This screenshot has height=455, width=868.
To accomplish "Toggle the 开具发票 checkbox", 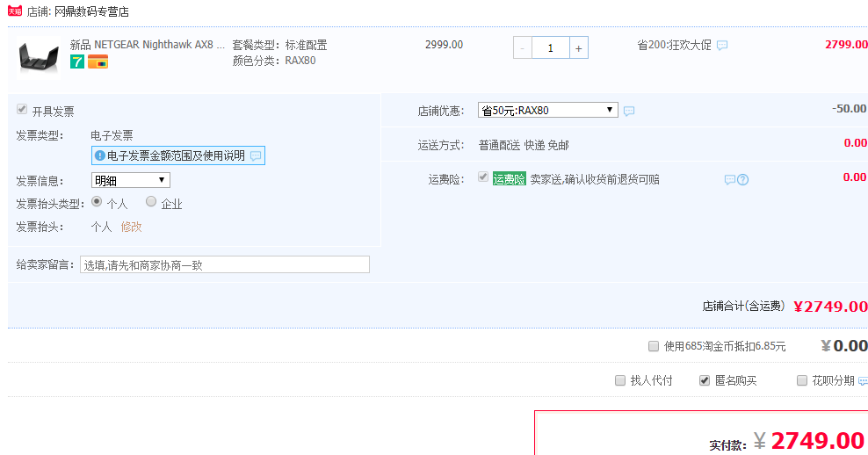I will point(22,109).
